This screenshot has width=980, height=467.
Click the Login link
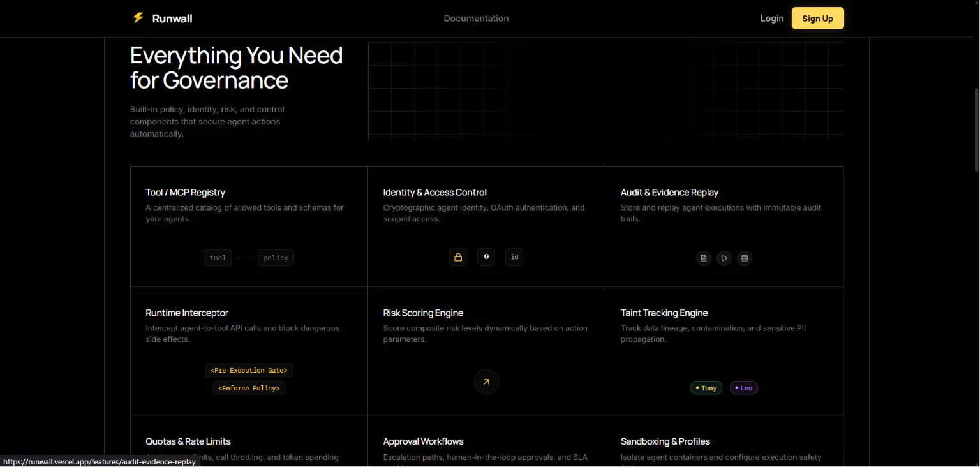(x=772, y=19)
